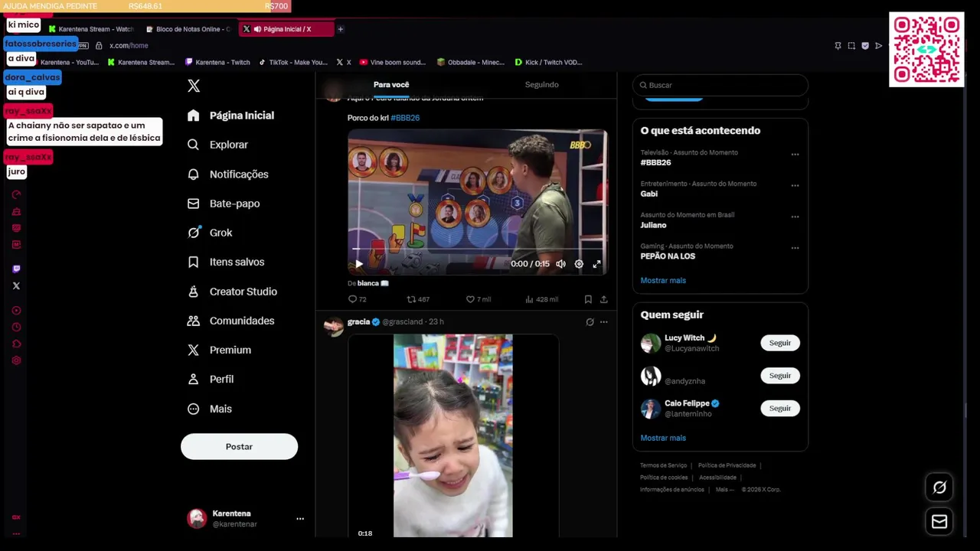The image size is (980, 551).
Task: Switch to the Para você tab
Action: coord(391,85)
